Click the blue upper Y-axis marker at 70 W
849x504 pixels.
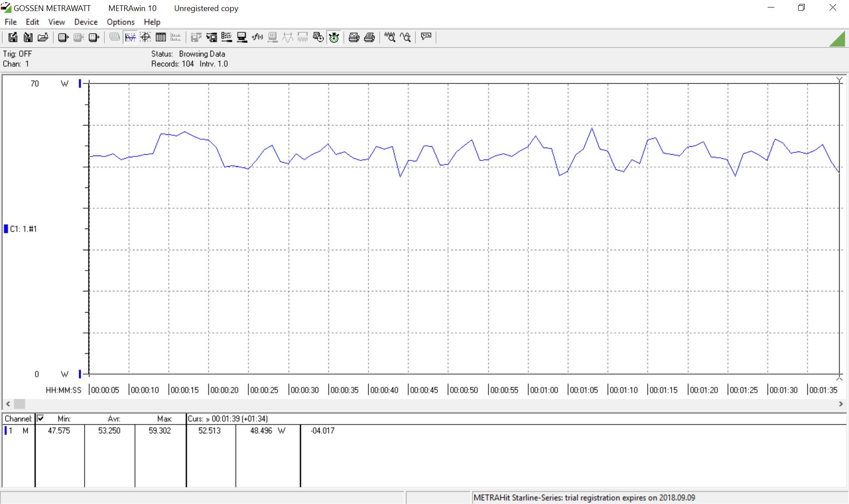[x=80, y=83]
